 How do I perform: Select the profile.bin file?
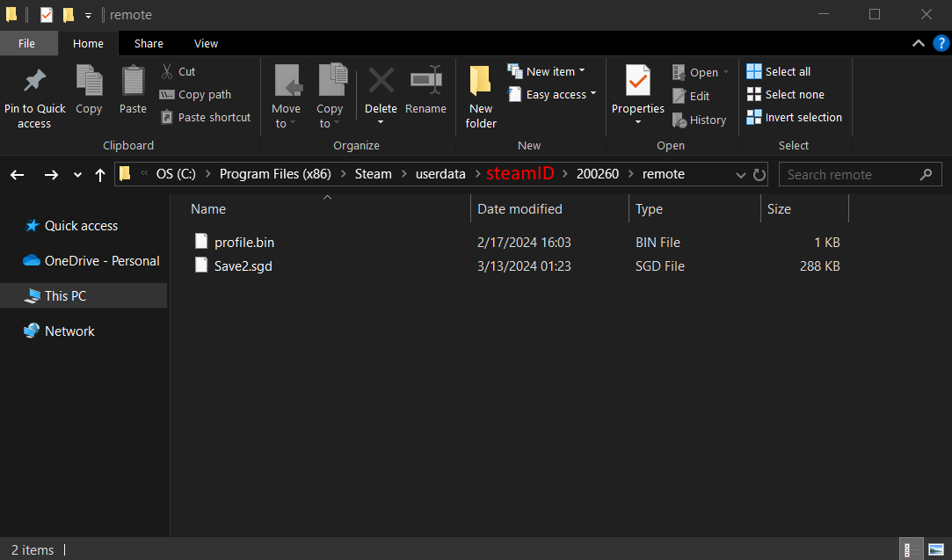[x=244, y=243]
